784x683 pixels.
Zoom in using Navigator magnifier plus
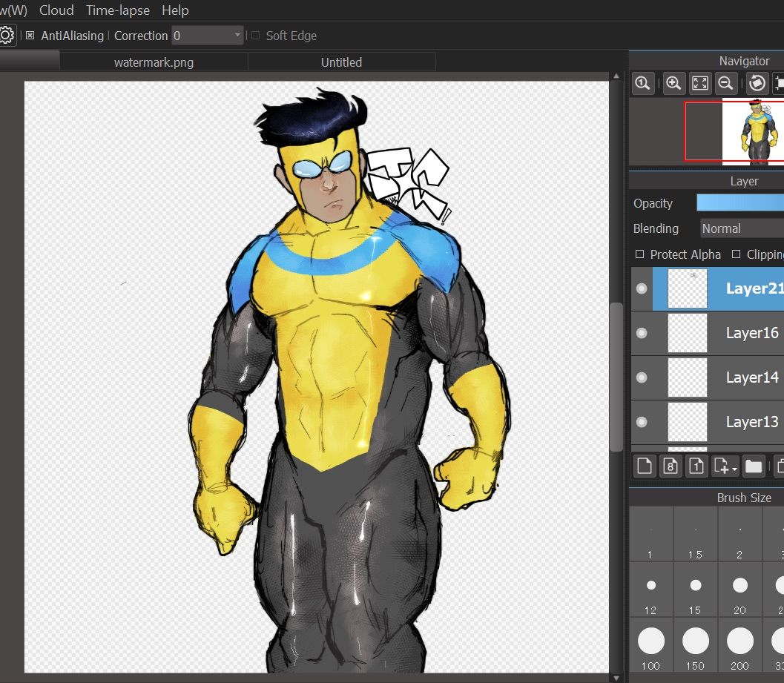tap(673, 83)
